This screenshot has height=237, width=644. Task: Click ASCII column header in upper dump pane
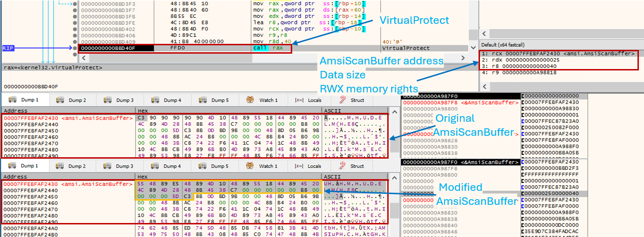356,111
